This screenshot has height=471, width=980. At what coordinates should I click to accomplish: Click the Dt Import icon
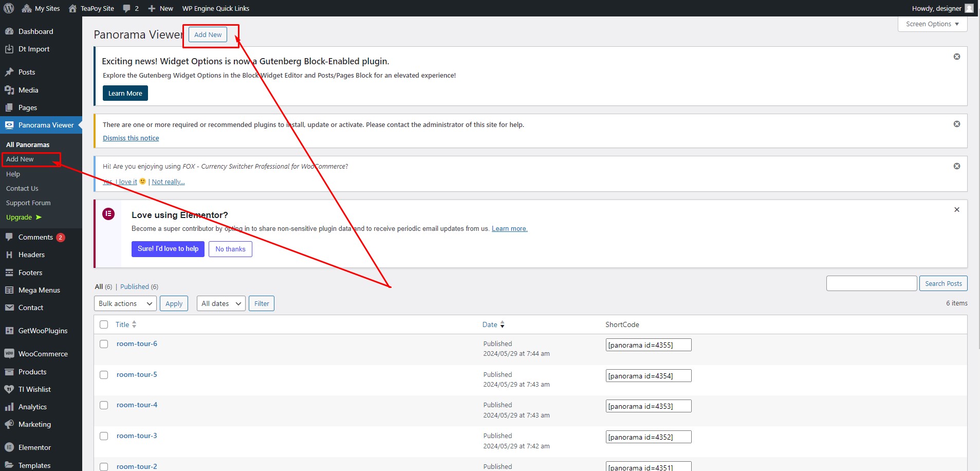click(x=9, y=49)
